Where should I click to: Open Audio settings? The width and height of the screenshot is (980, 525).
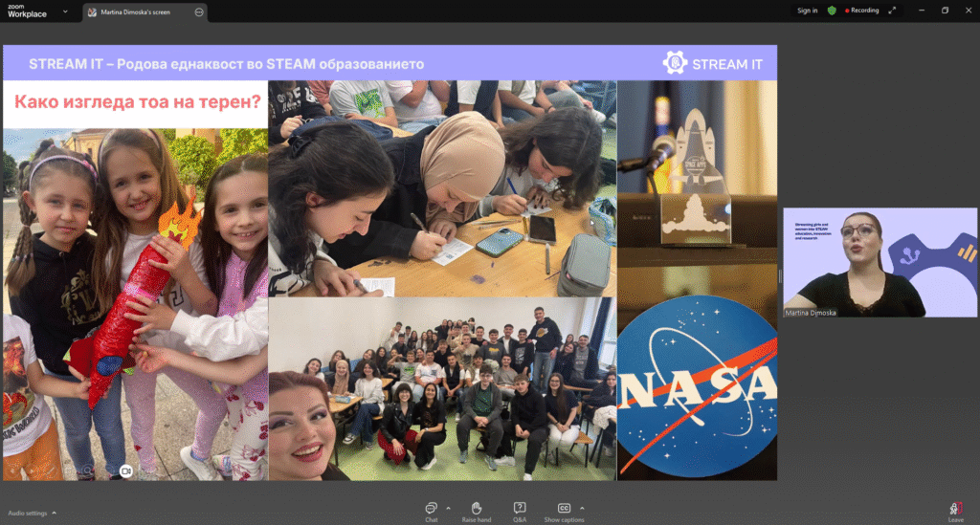(x=28, y=514)
